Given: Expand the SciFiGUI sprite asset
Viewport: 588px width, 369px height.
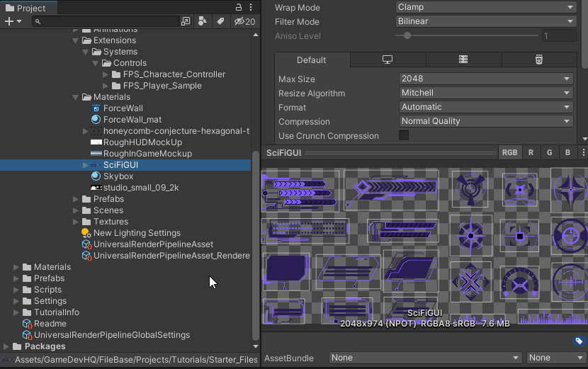Looking at the screenshot, I should pyautogui.click(x=86, y=165).
